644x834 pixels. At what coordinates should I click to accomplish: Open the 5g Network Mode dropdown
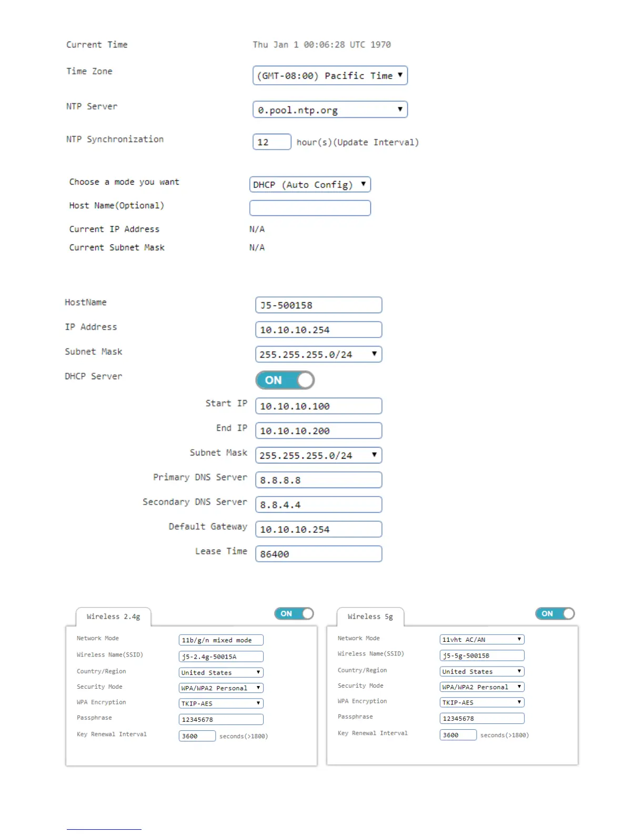pyautogui.click(x=482, y=639)
